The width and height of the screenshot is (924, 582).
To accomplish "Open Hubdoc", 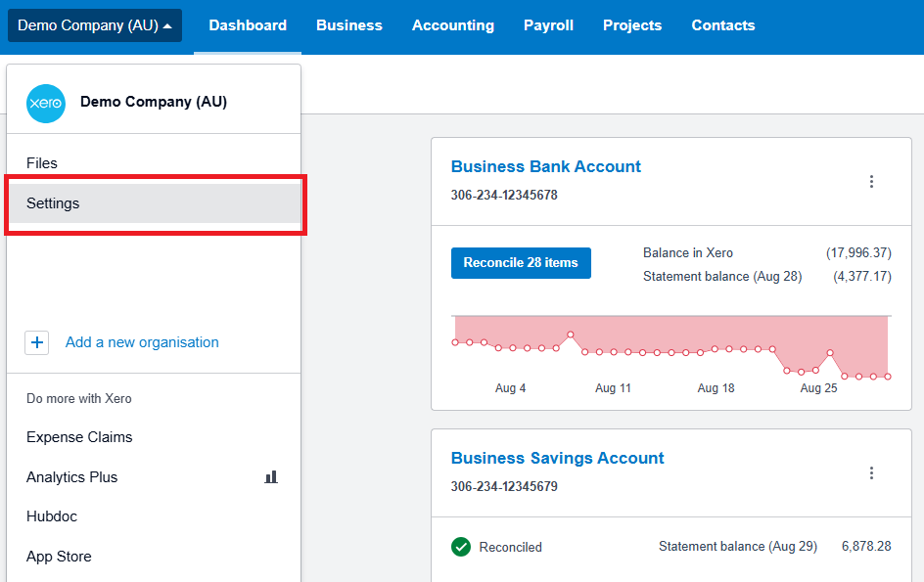I will coord(52,516).
